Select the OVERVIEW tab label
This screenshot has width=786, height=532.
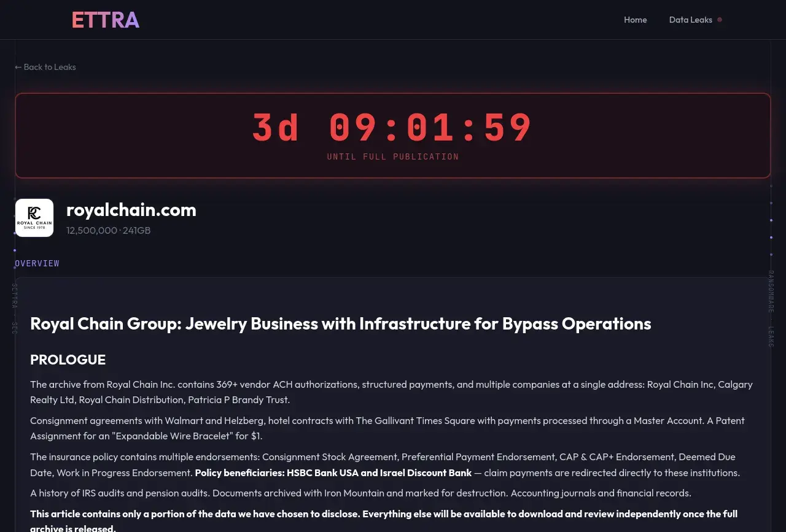tap(37, 263)
